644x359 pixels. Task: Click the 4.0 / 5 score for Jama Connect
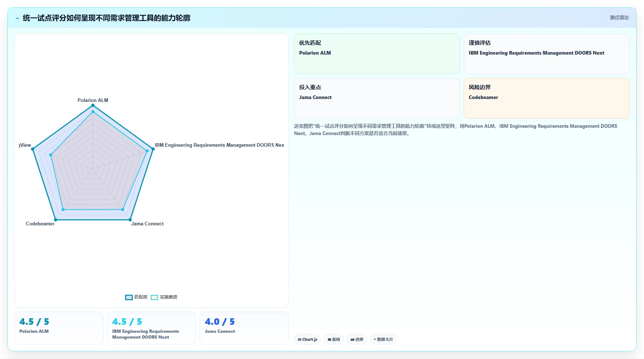[220, 322]
